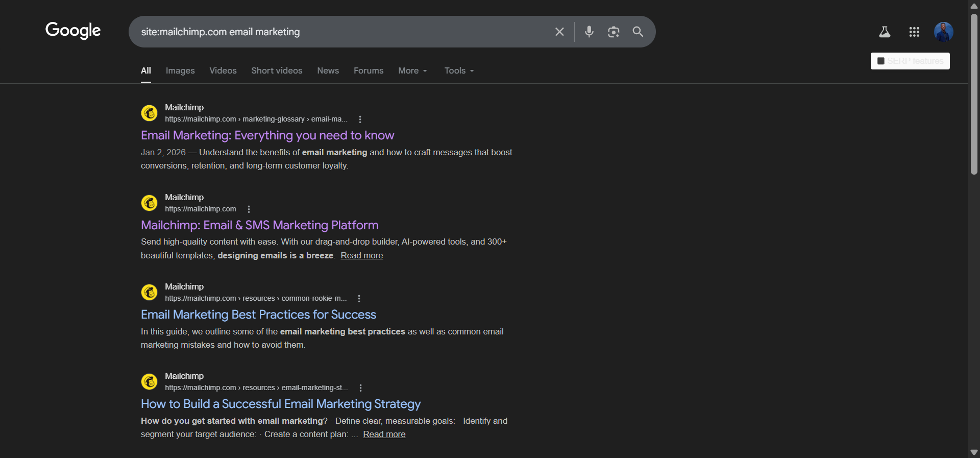Open three-dot menu for mailchimp.com homepage result
The image size is (980, 458).
(249, 209)
